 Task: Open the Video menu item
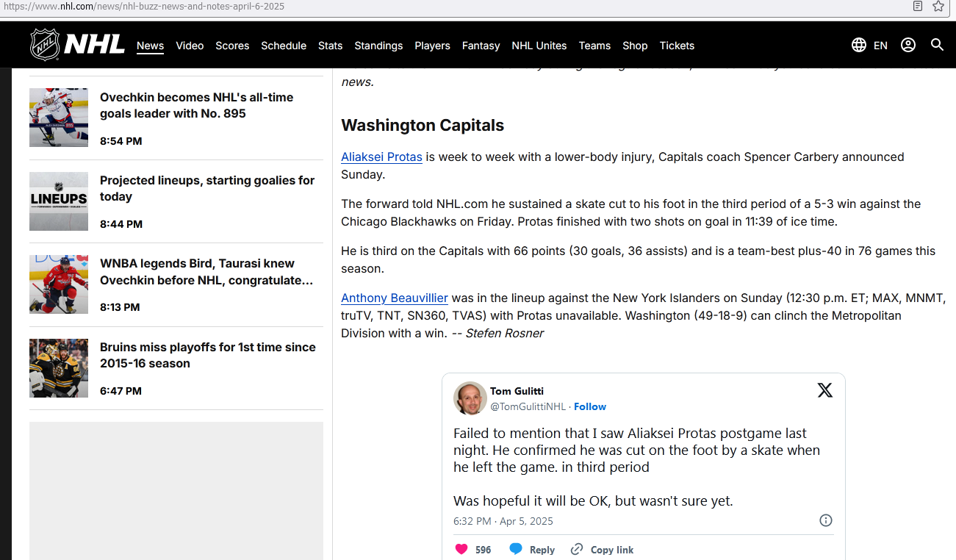[190, 46]
